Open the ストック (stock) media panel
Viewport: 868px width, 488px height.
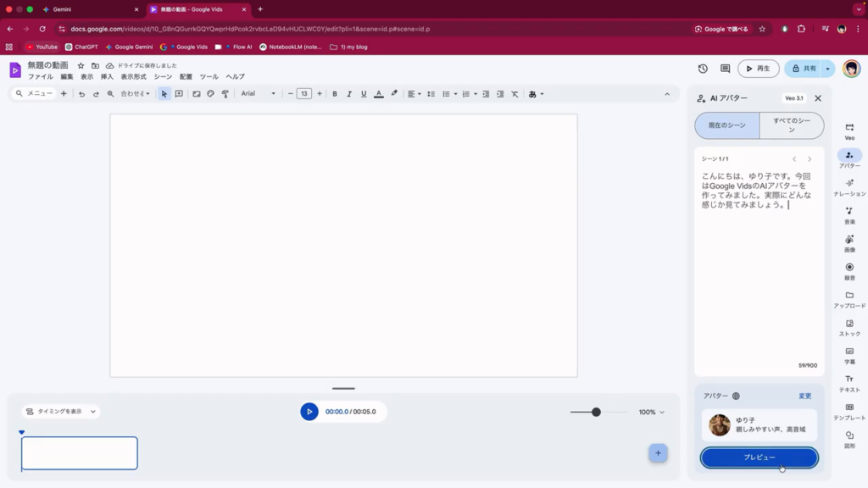coord(849,326)
